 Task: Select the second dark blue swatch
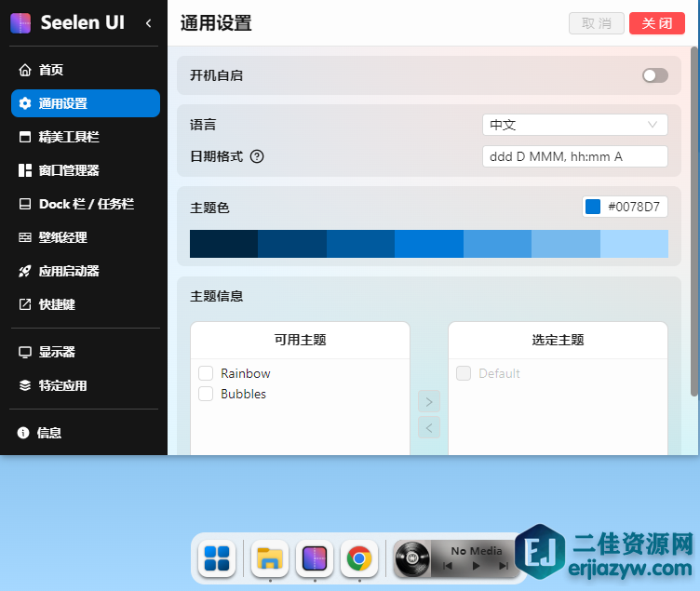292,244
